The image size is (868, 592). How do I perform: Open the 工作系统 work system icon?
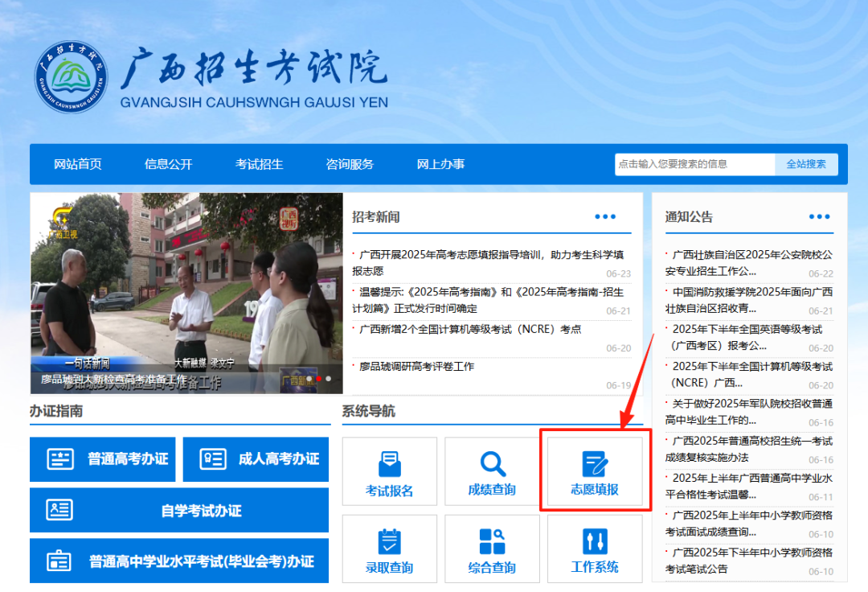(x=595, y=541)
